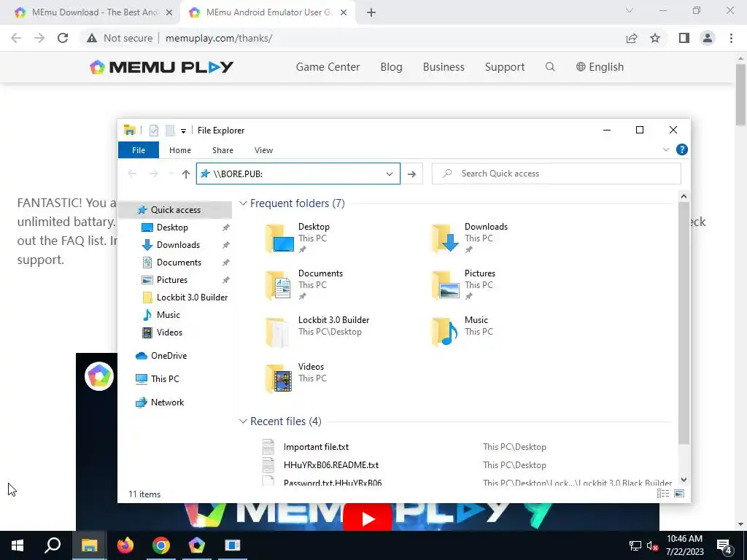Viewport: 747px width, 560px height.
Task: Close the MEmu Android Emulator User Guide tab
Action: 344,13
